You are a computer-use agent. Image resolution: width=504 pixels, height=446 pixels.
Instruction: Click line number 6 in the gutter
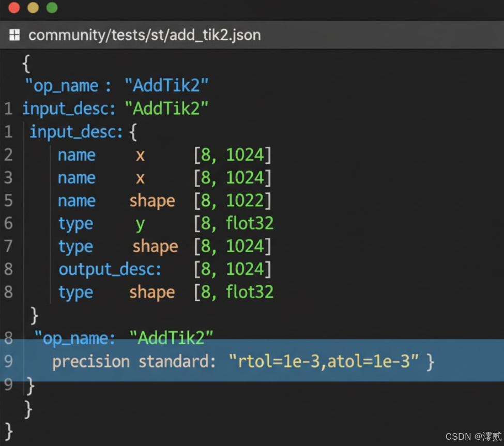coord(8,223)
